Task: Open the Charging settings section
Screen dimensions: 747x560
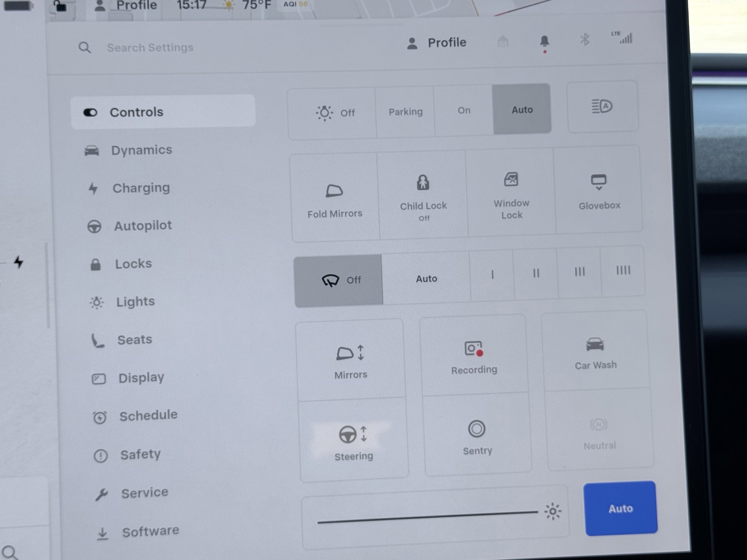Action: point(141,188)
